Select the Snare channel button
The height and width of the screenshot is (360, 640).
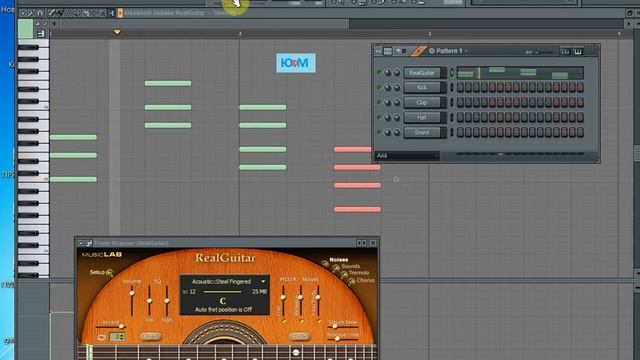[x=422, y=132]
